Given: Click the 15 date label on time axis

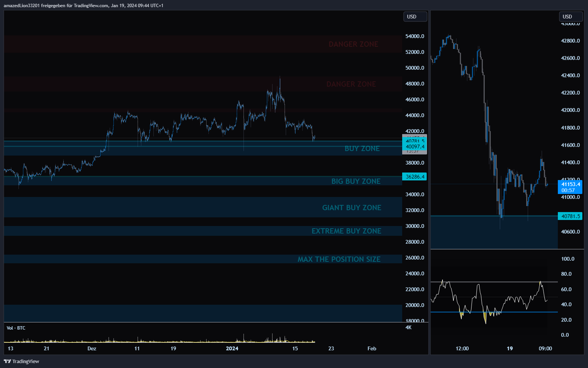Looking at the screenshot, I should [x=295, y=348].
